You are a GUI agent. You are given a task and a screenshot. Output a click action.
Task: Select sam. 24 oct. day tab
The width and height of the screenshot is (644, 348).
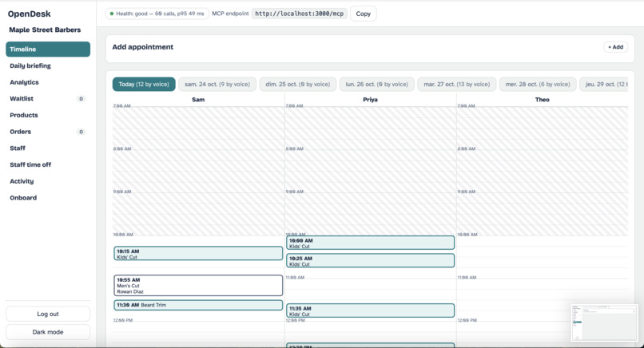[x=217, y=84]
